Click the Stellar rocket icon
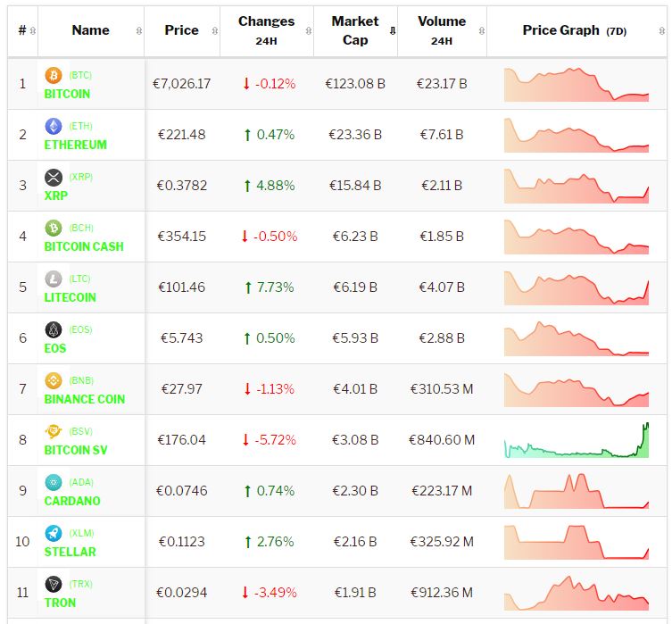Image resolution: width=672 pixels, height=624 pixels. click(53, 533)
